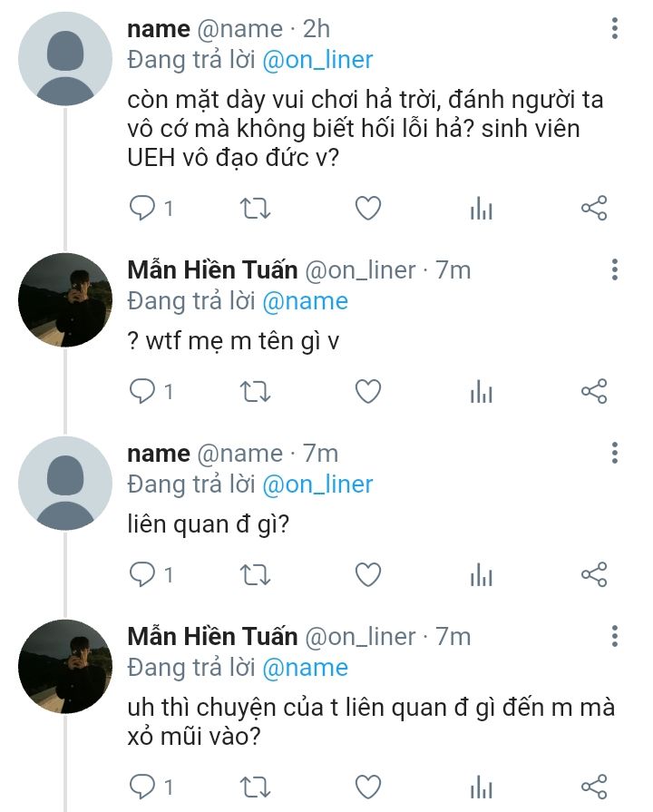653x812 pixels.
Task: Share the tweet 'liên quan đ gì?'
Action: click(593, 575)
